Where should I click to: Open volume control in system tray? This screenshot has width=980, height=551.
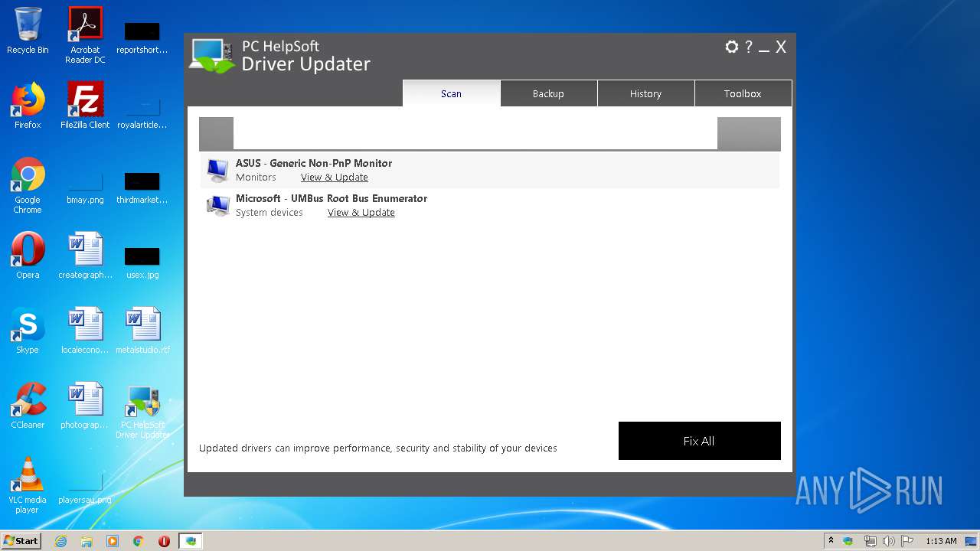(x=888, y=541)
